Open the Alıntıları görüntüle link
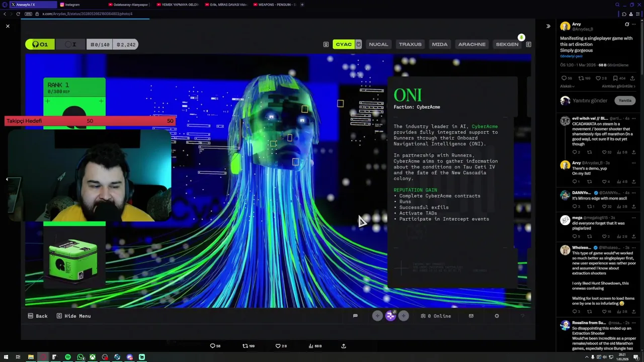This screenshot has width=644, height=362. (618, 86)
